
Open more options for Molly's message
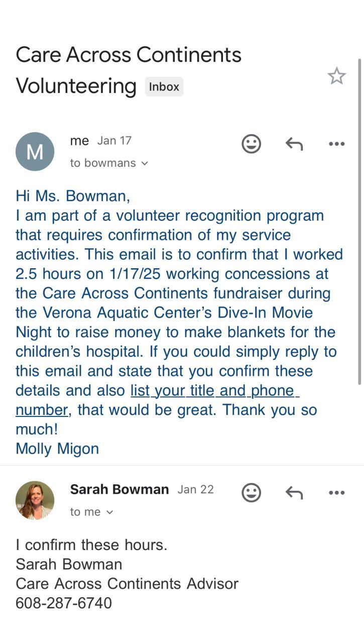pyautogui.click(x=336, y=144)
